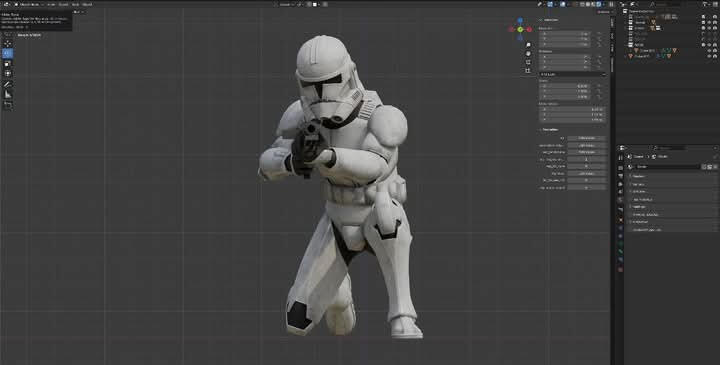Open the View menu in viewport header

[51, 5]
